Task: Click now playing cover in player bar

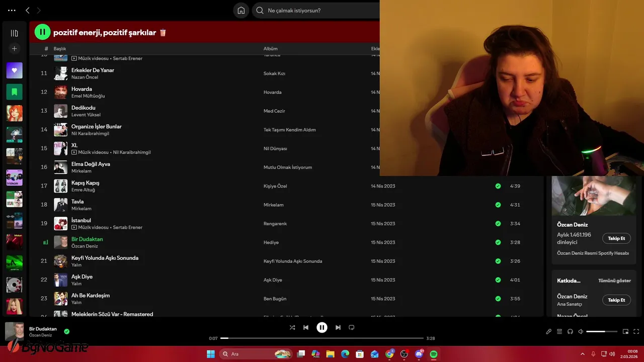Action: pos(15,331)
